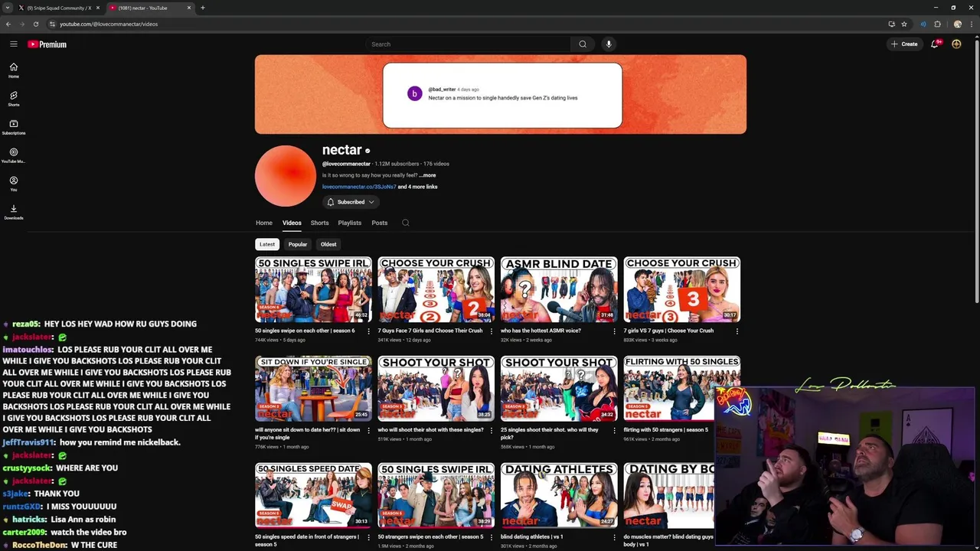The width and height of the screenshot is (980, 551).
Task: Sort videos by Popular chip
Action: 298,244
